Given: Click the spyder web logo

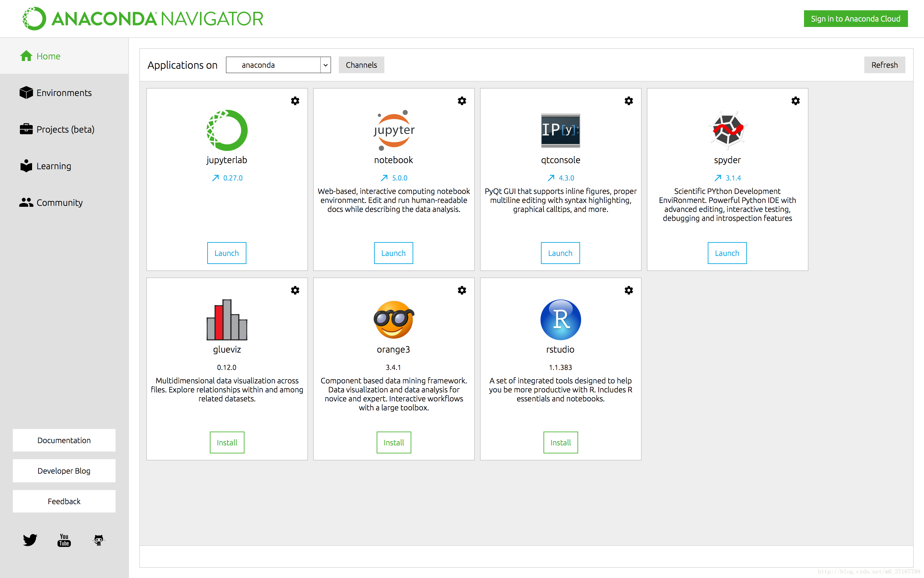Looking at the screenshot, I should [727, 130].
